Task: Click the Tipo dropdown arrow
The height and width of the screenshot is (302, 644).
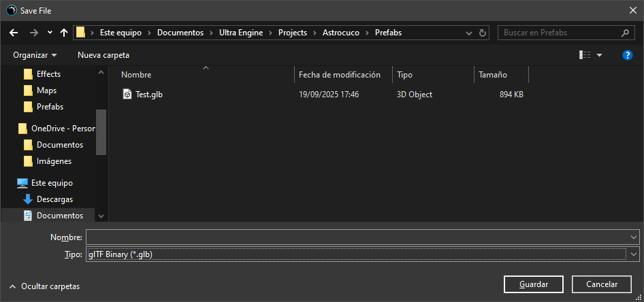Action: coord(634,254)
